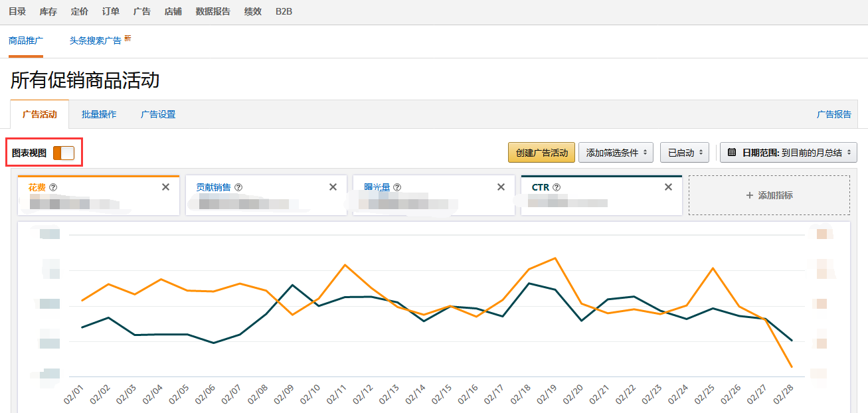Toggle the 图表视图 switch off

point(64,152)
